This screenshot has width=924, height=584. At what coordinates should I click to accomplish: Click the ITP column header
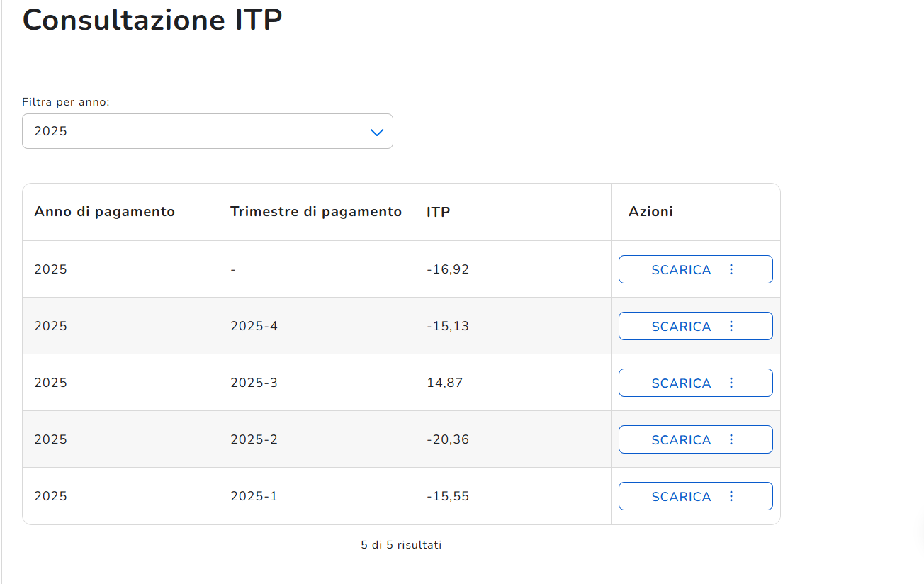(x=438, y=212)
